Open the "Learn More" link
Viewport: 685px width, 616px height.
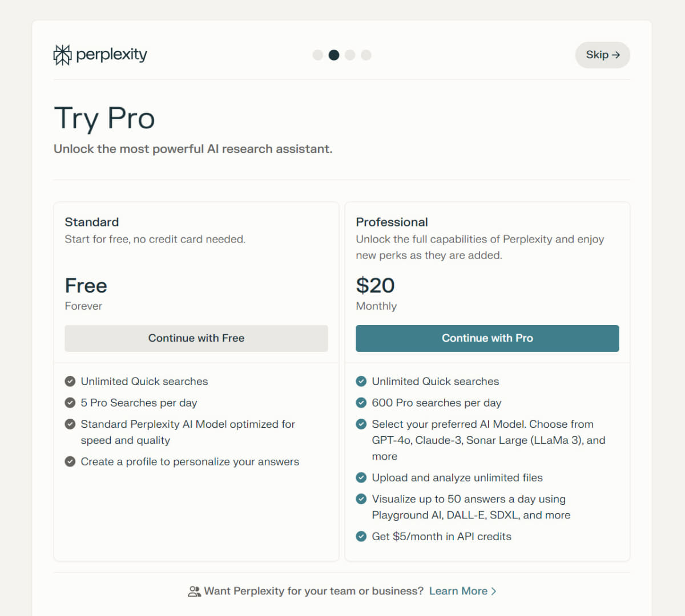[x=458, y=591]
